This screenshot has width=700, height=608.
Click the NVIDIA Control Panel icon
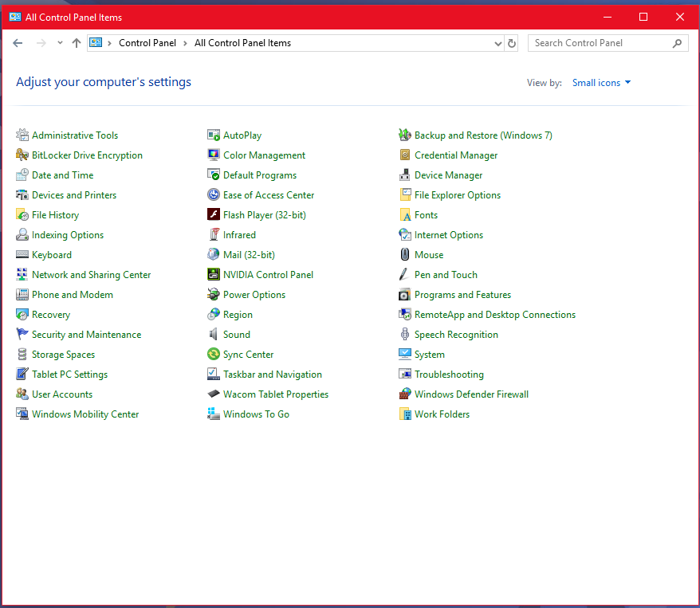click(214, 275)
